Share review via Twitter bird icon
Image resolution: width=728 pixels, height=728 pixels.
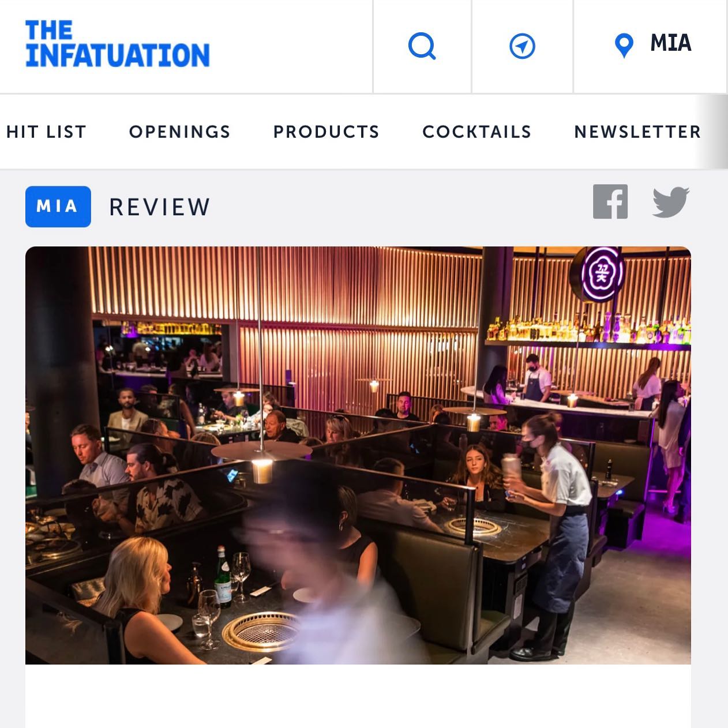(x=671, y=202)
